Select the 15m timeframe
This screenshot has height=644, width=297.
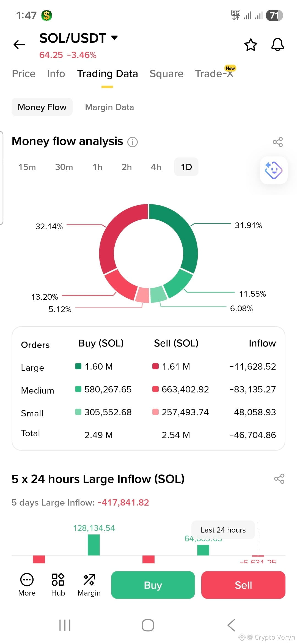27,167
